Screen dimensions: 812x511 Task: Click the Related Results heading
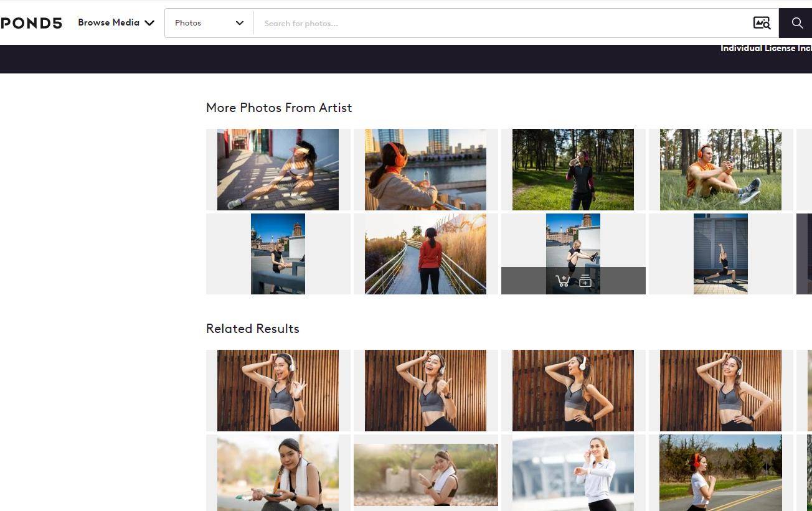coord(252,329)
